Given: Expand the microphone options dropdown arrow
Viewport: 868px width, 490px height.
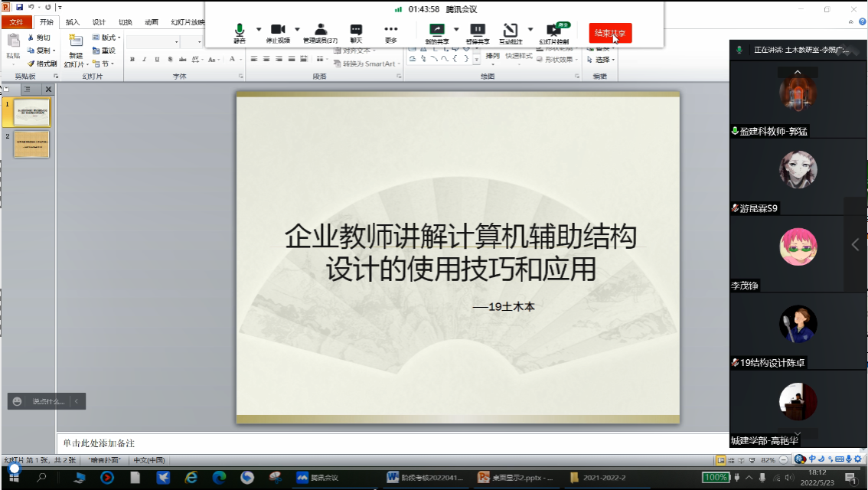Looking at the screenshot, I should coord(259,30).
